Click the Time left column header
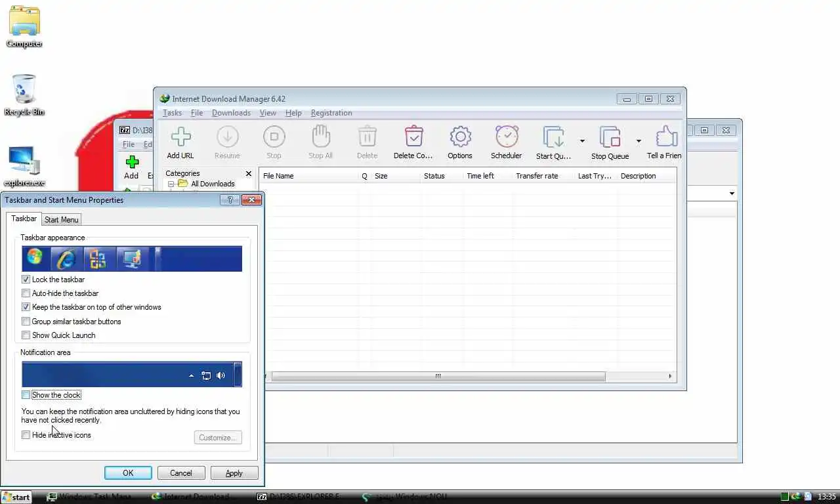Viewport: 840px width, 504px height. click(488, 176)
